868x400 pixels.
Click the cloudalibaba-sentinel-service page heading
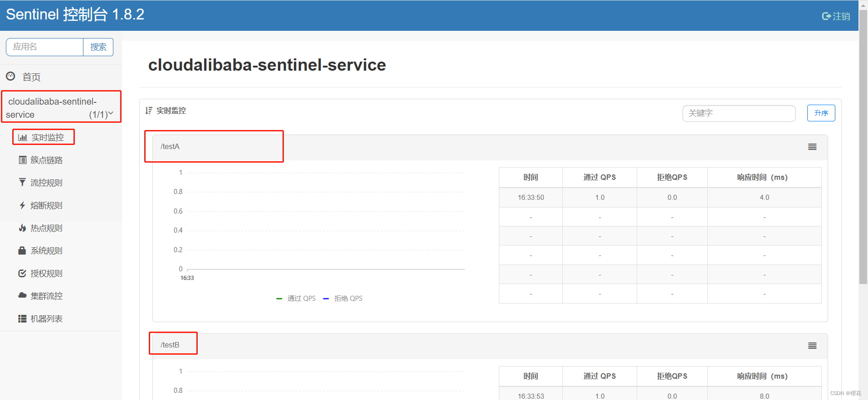(267, 65)
